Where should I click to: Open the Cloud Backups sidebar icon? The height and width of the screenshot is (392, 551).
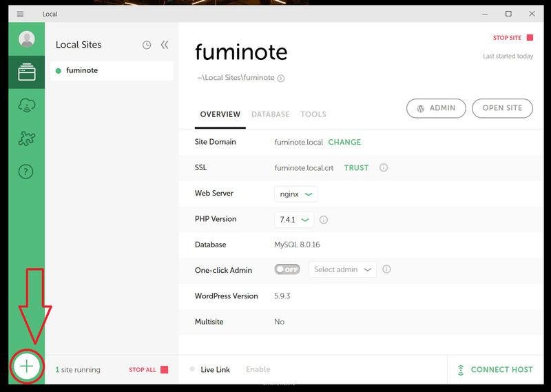point(27,105)
